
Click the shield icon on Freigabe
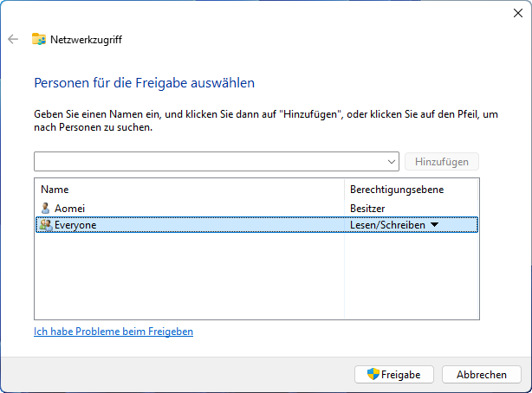(x=373, y=375)
